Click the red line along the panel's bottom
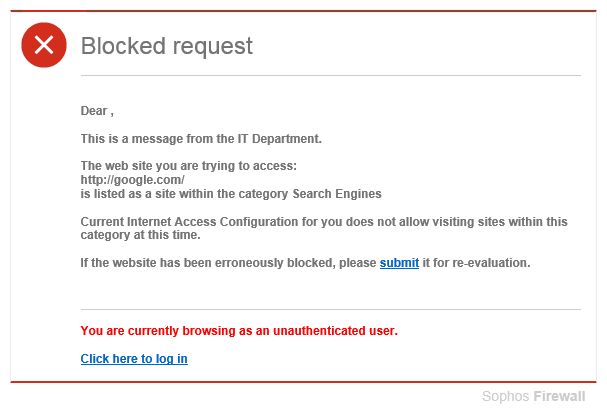This screenshot has width=607, height=412. point(304,382)
